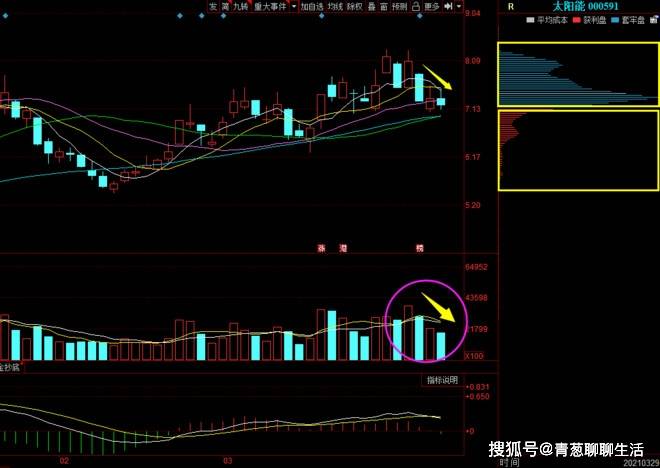Click the 7.13 price axis label

(x=473, y=109)
